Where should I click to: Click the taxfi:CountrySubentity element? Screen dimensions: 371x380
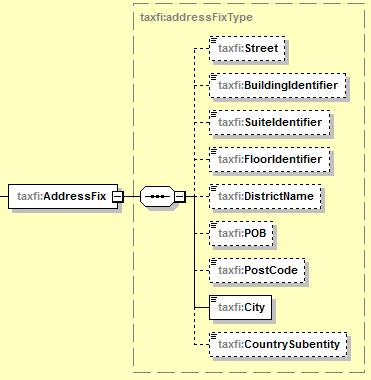[278, 345]
